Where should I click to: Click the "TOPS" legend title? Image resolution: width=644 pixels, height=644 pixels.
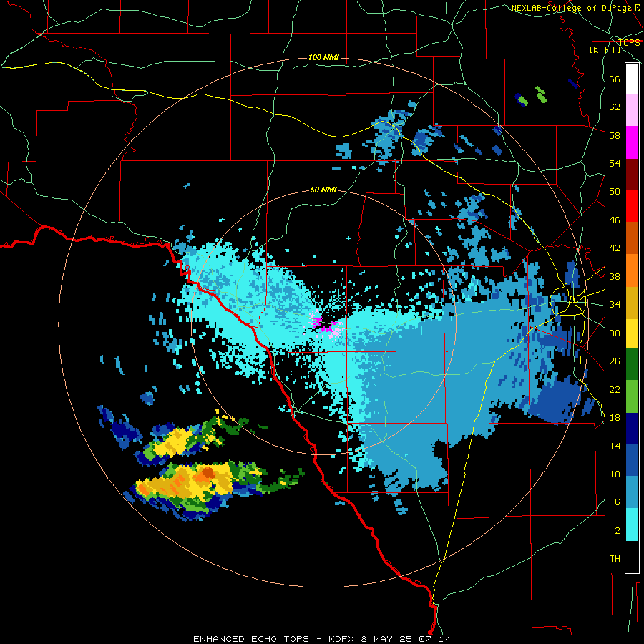(x=629, y=42)
